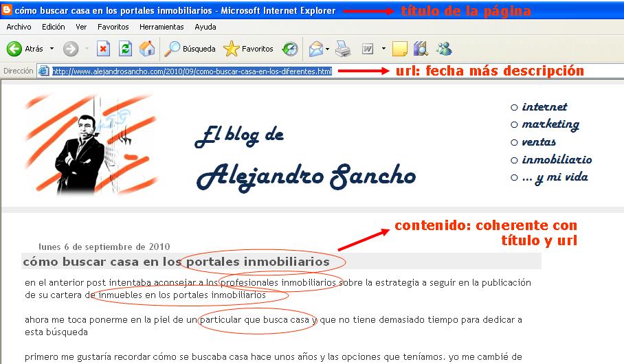Viewport: 624px width, 364px height.
Task: Open Favoritos star in the toolbar
Action: pos(248,49)
